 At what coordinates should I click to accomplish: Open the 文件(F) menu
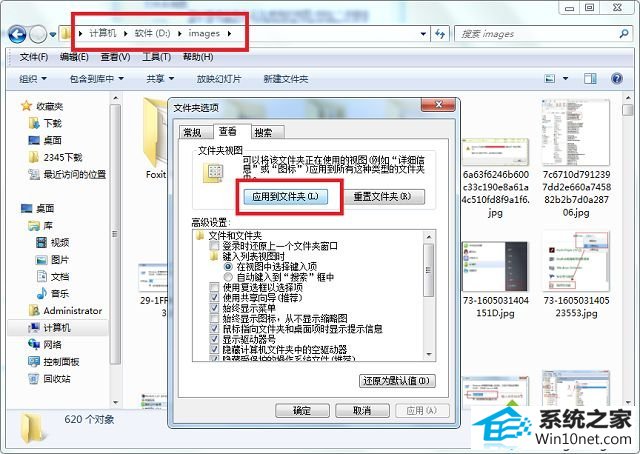tap(33, 57)
